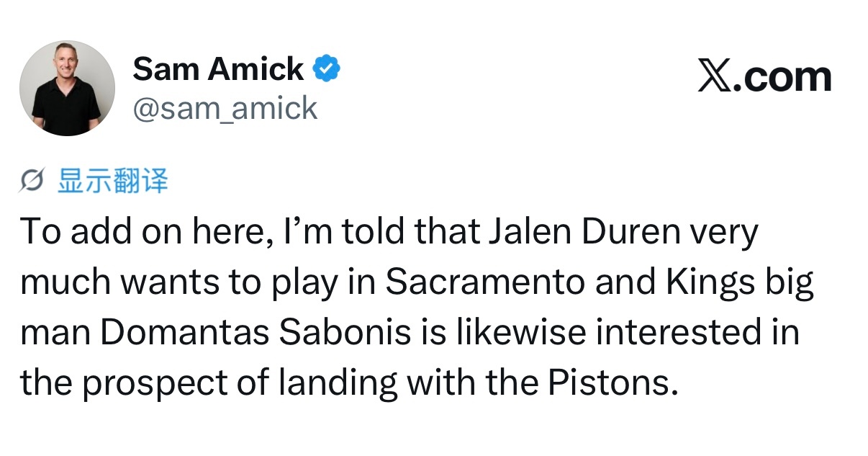This screenshot has width=868, height=456.
Task: Show translation via 显示翻译 link
Action: tap(112, 182)
